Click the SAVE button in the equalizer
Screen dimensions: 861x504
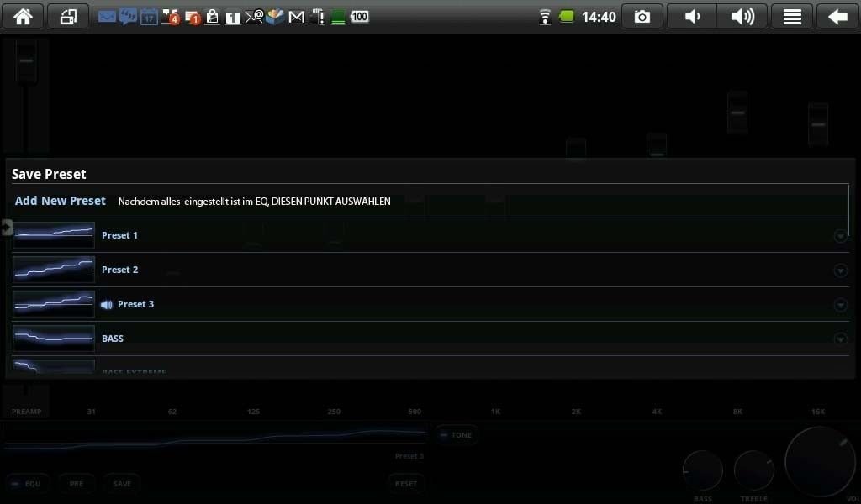pyautogui.click(x=122, y=484)
